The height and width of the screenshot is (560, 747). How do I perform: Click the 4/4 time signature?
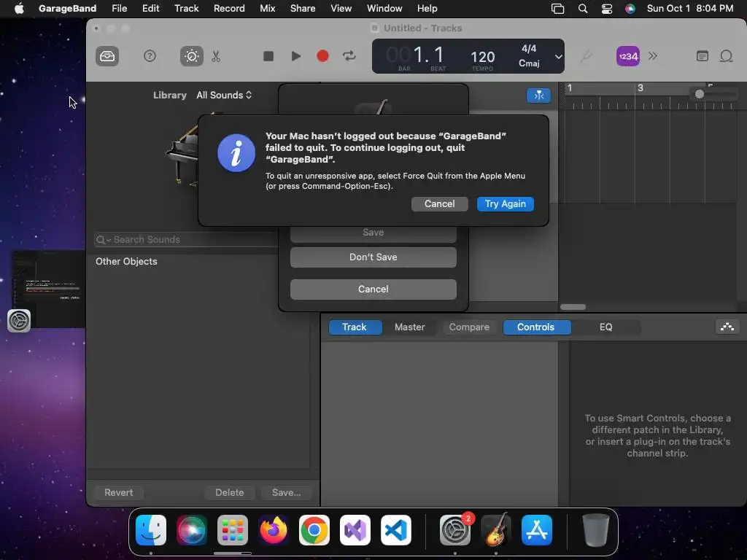(529, 49)
